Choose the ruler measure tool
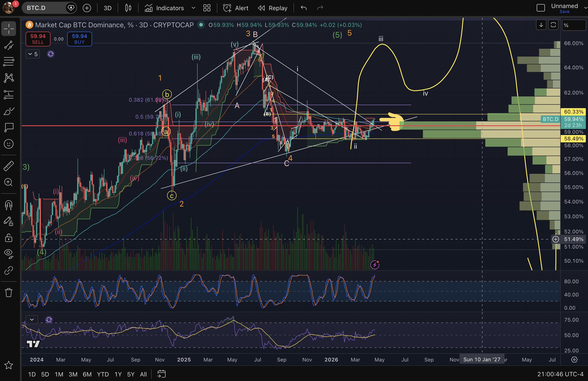 tap(9, 166)
